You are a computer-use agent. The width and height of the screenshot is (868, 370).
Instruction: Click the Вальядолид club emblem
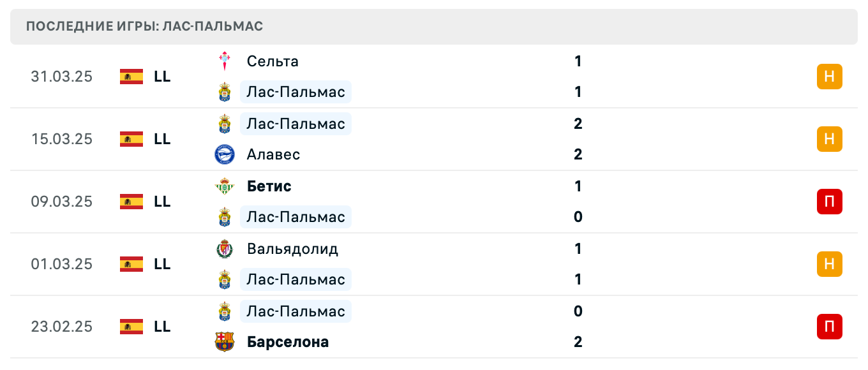point(224,249)
